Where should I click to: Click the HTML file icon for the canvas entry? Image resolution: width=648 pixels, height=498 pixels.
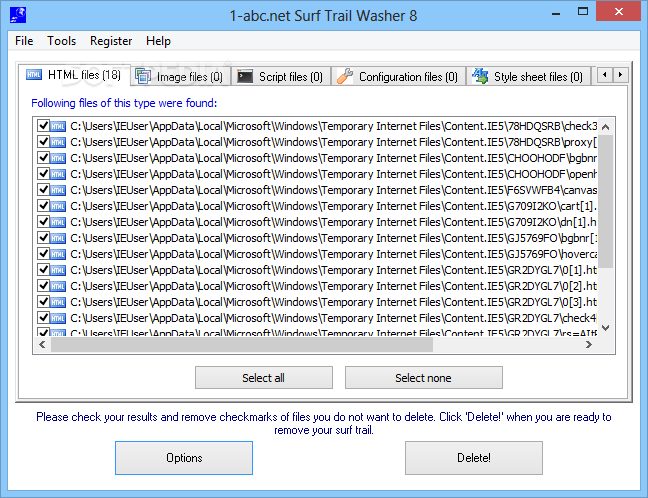pos(58,190)
